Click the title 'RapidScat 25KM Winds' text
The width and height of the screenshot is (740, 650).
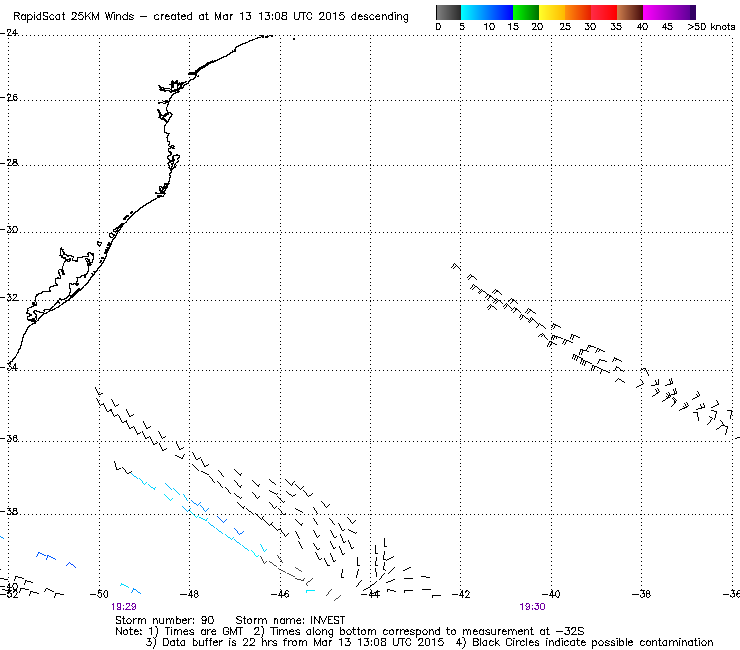(74, 17)
